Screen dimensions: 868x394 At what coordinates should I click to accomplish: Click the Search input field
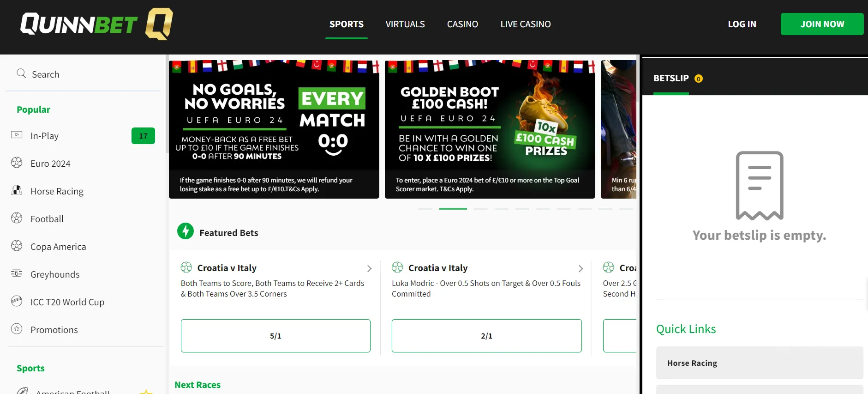pyautogui.click(x=83, y=74)
